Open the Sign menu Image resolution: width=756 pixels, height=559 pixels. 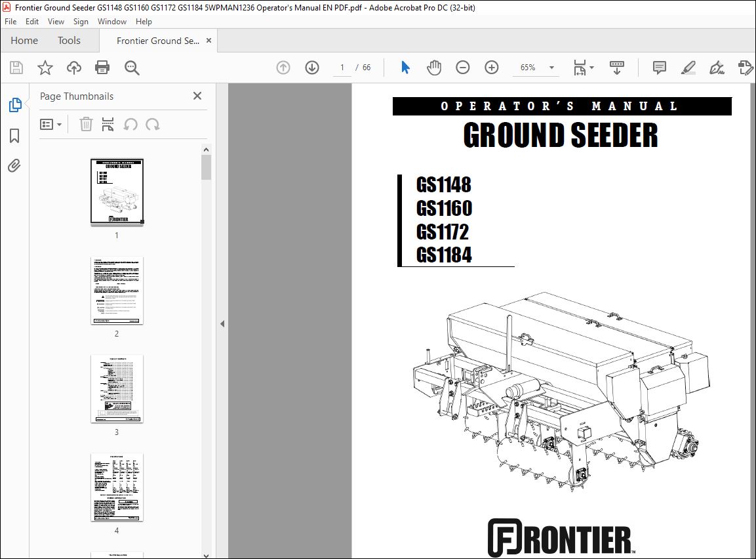pyautogui.click(x=81, y=22)
